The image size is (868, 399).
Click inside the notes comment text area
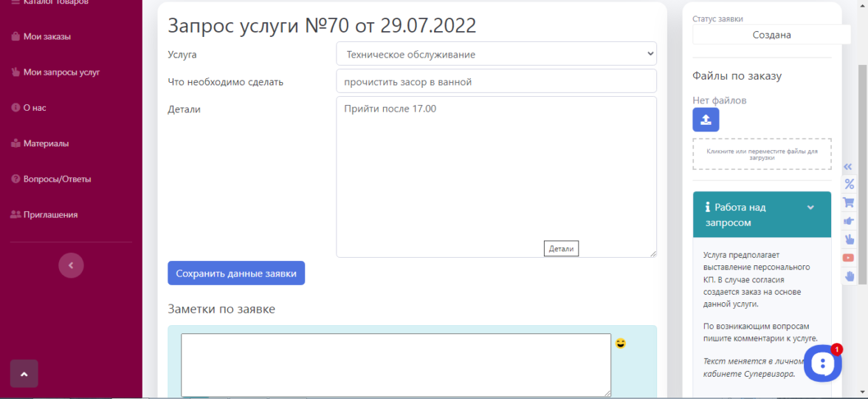[x=396, y=365]
